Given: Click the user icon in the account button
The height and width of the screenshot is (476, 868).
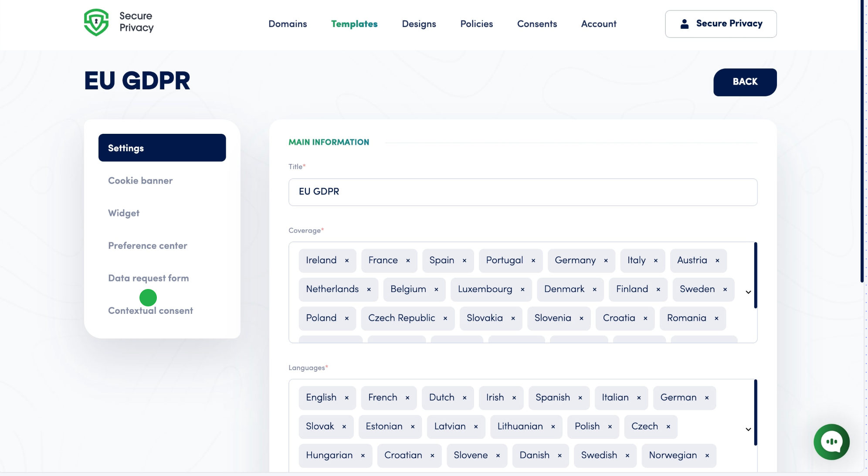Looking at the screenshot, I should point(685,24).
